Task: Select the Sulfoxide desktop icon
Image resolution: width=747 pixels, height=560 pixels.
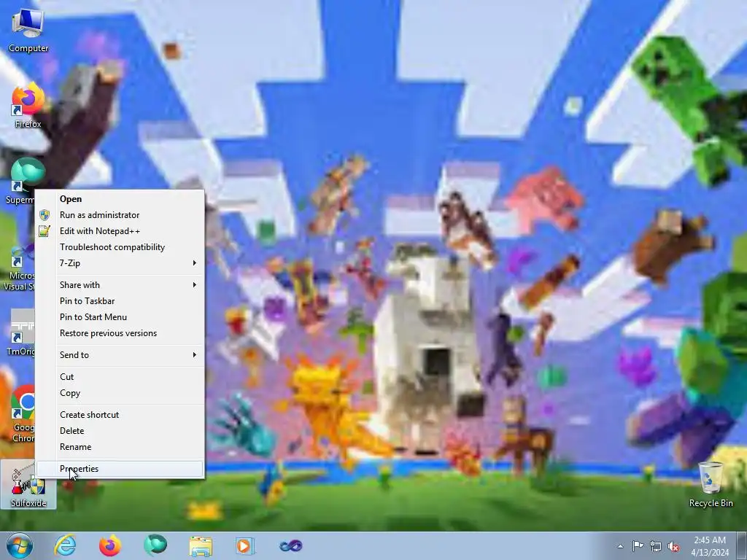Action: pos(28,485)
